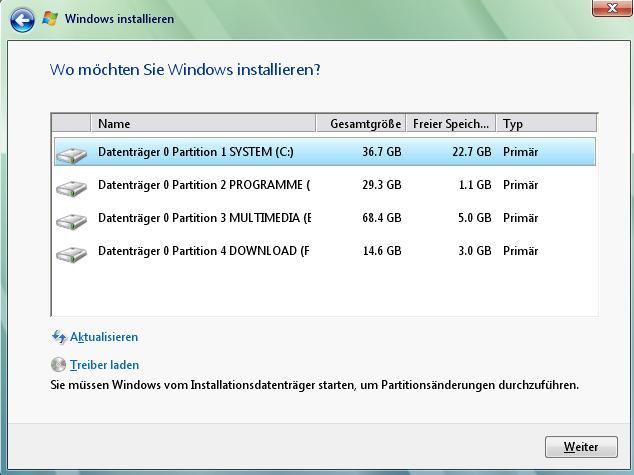This screenshot has width=634, height=475.
Task: Click the 68.4 GB total size cell
Action: 382,218
